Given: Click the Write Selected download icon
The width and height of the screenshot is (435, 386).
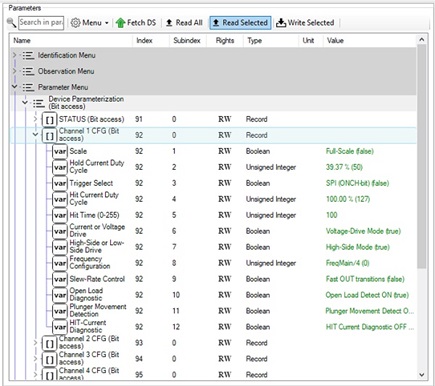Looking at the screenshot, I should click(281, 23).
